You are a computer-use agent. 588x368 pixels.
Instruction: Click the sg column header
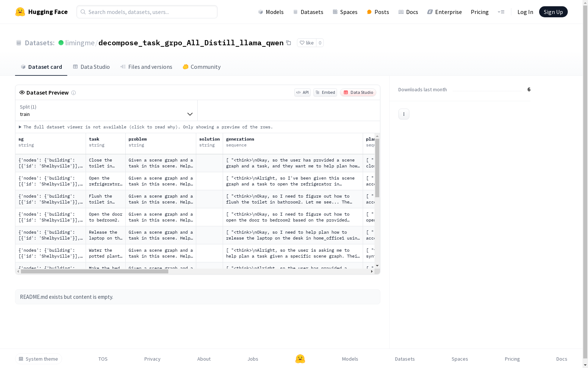[51, 144]
